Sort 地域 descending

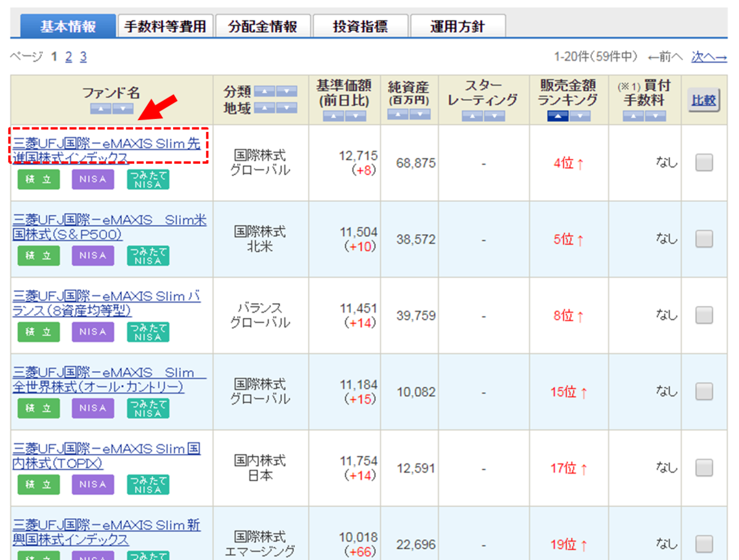click(287, 108)
